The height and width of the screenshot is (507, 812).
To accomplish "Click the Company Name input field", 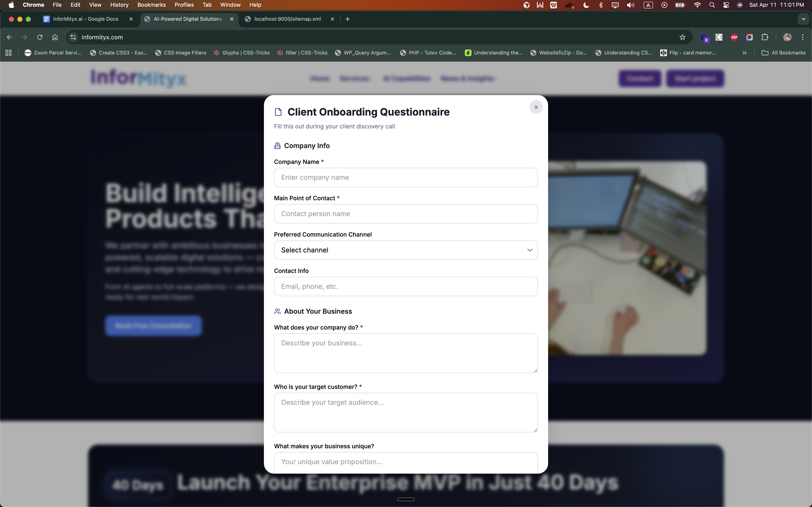I will 406,177.
